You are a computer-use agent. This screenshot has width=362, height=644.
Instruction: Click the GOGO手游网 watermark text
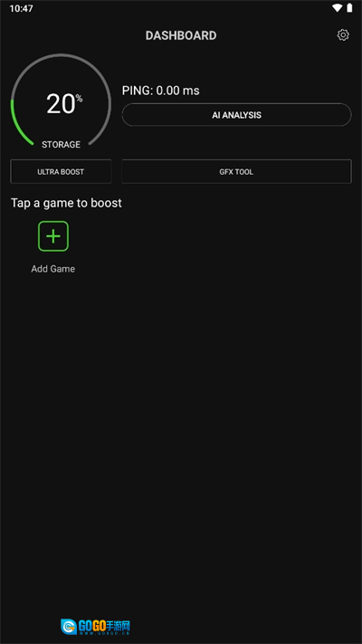click(x=104, y=626)
